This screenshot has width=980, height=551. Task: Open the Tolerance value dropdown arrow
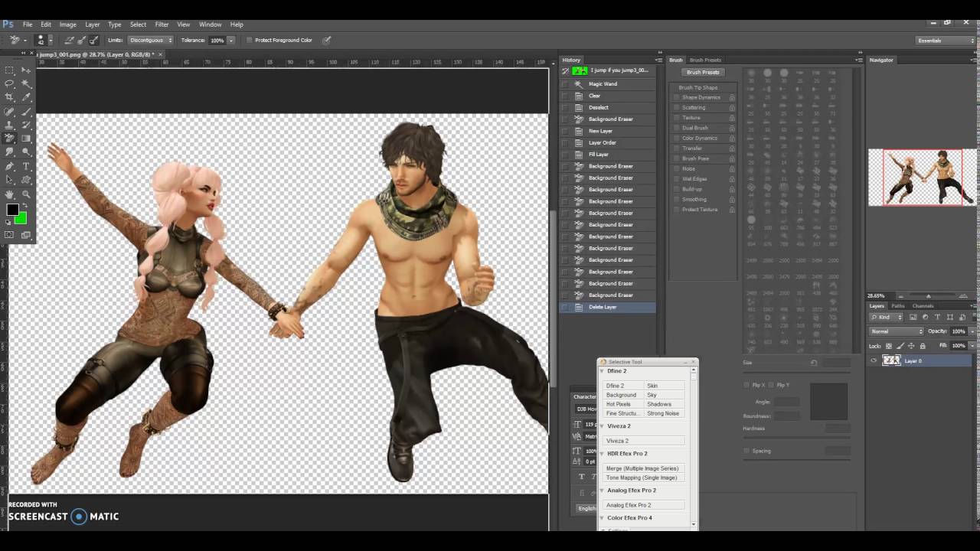click(230, 40)
